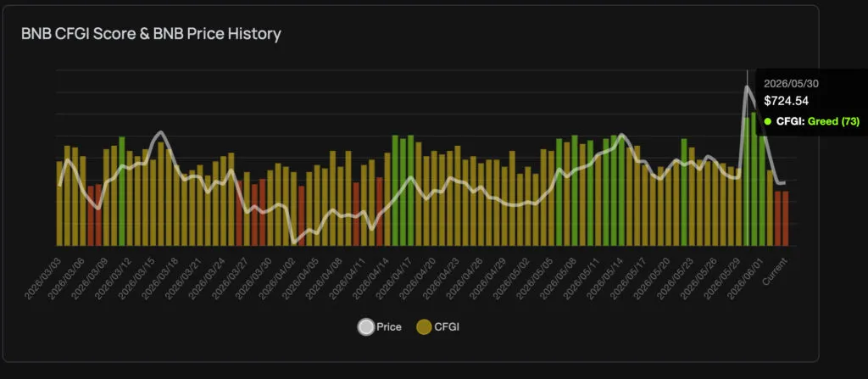This screenshot has width=868, height=379.
Task: Click the green dot beside CFGI in tooltip
Action: pyautogui.click(x=768, y=121)
